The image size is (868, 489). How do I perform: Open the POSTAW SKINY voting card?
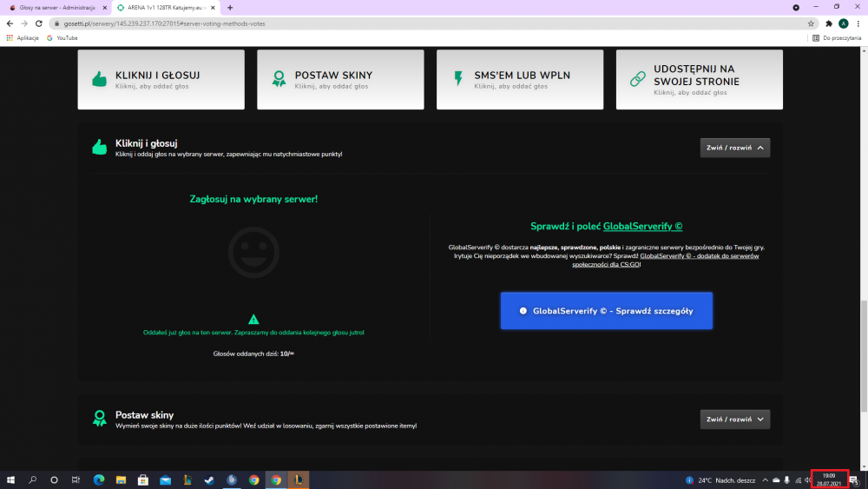click(340, 79)
